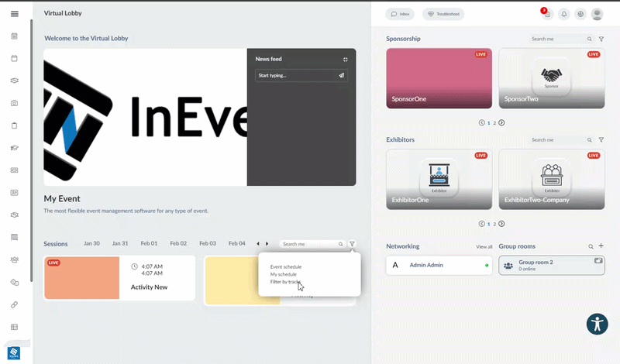The width and height of the screenshot is (620, 364).
Task: Choose Event schedule in the filter menu
Action: pos(286,266)
